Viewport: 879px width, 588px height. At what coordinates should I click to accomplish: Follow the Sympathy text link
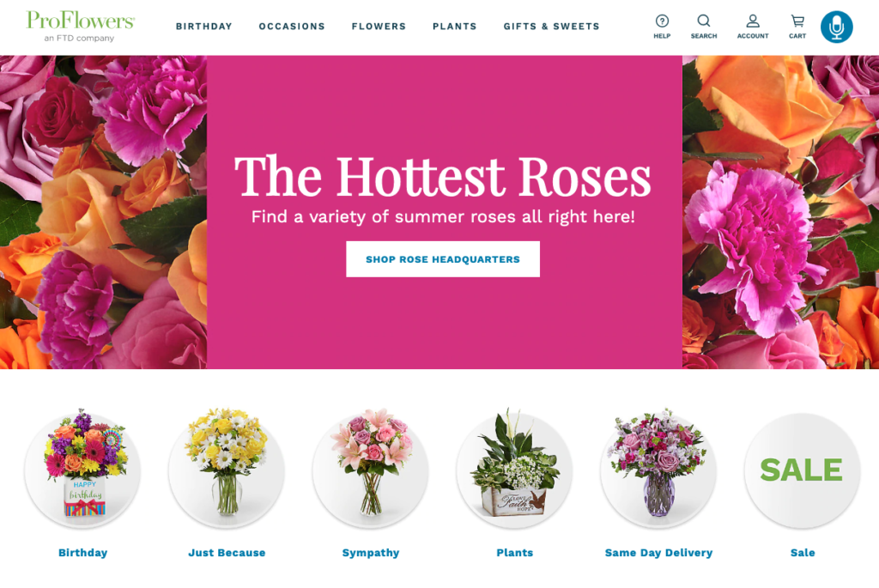click(371, 553)
